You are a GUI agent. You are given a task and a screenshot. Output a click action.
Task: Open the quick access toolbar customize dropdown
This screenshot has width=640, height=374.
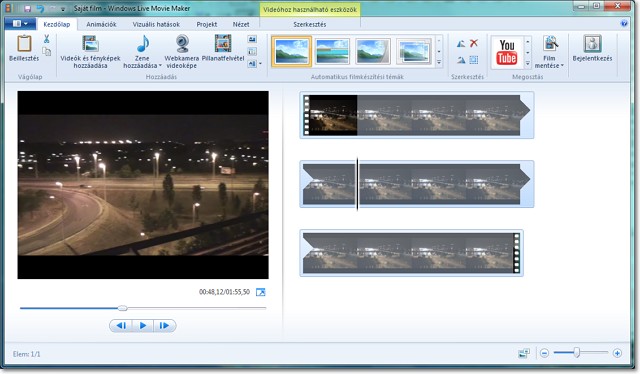(63, 9)
